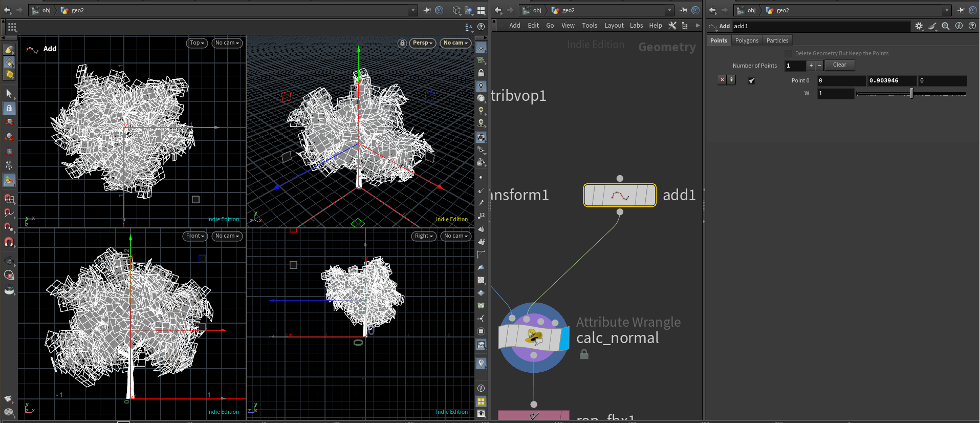The image size is (980, 423).
Task: Click the gear icon in the parameter pane
Action: (919, 26)
